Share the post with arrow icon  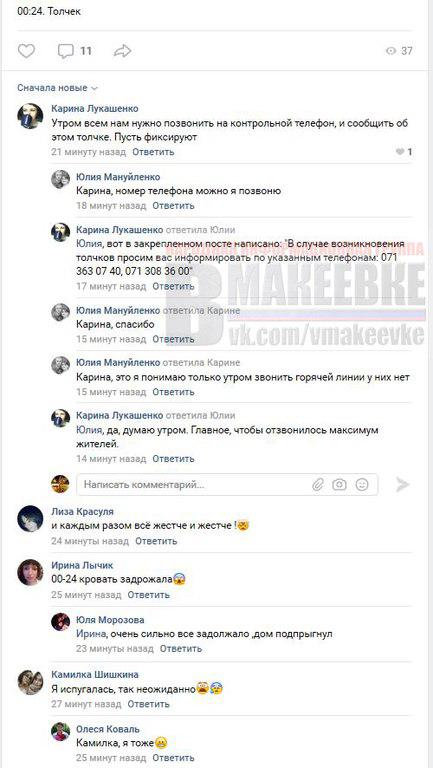(x=122, y=51)
